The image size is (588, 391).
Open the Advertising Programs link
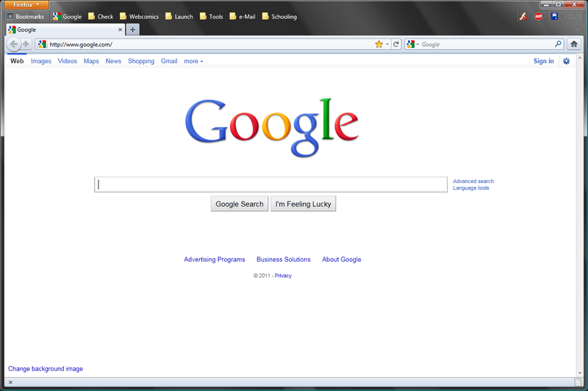pyautogui.click(x=214, y=259)
